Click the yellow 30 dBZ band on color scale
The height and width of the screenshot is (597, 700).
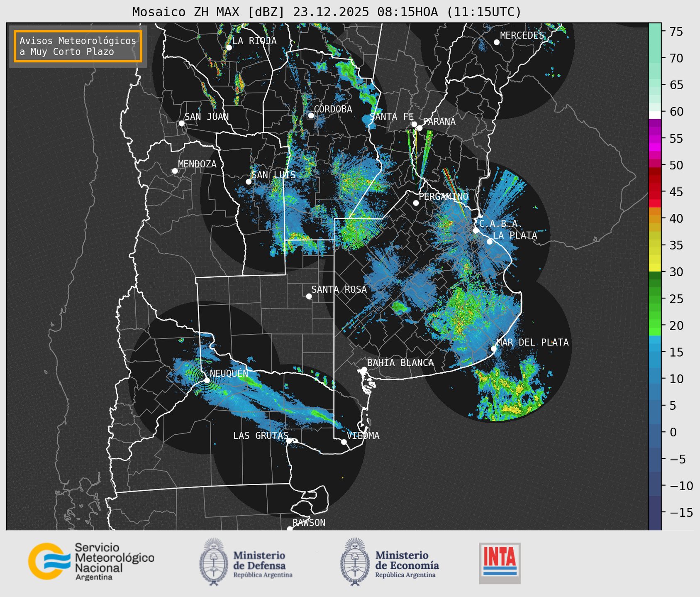[x=655, y=268]
